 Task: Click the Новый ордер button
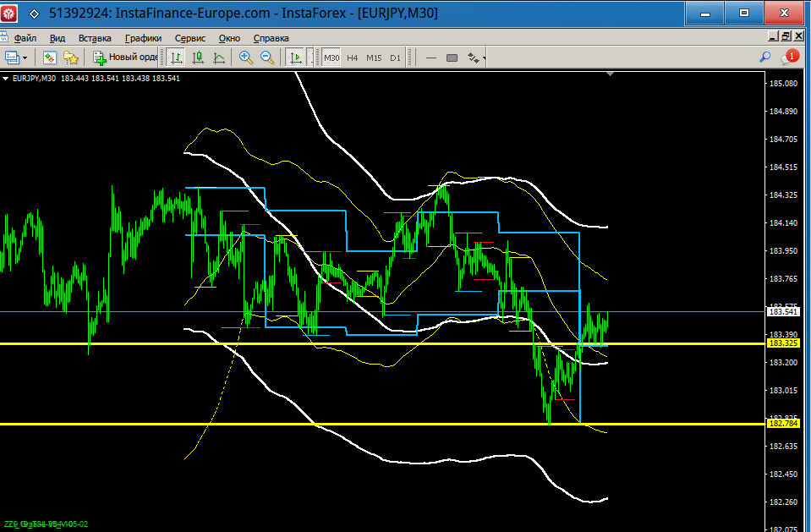124,57
